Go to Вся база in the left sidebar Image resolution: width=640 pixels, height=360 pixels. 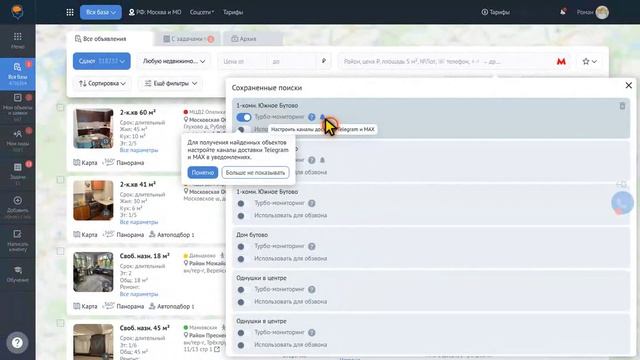tap(18, 74)
